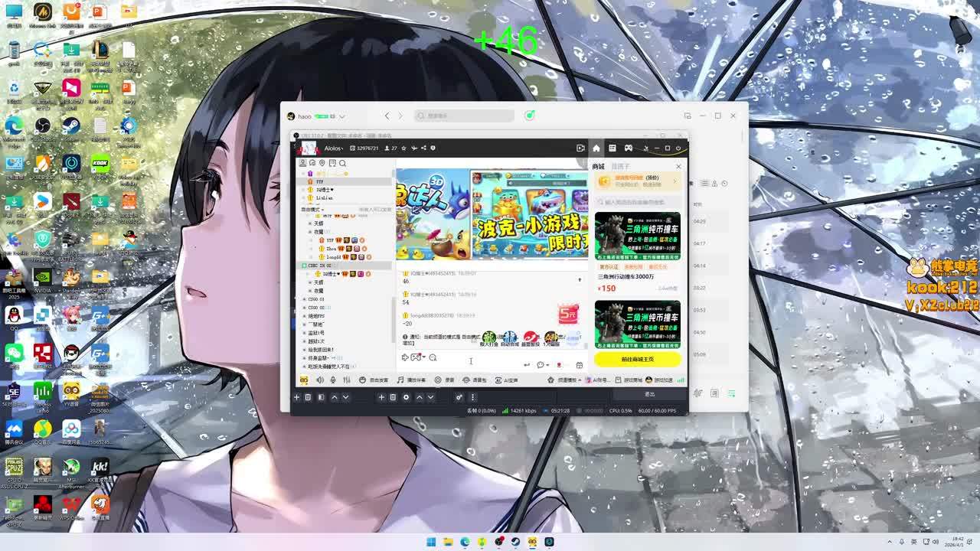Viewport: 980px width, 551px height.
Task: Open the game controller icon in YY header
Action: point(628,148)
